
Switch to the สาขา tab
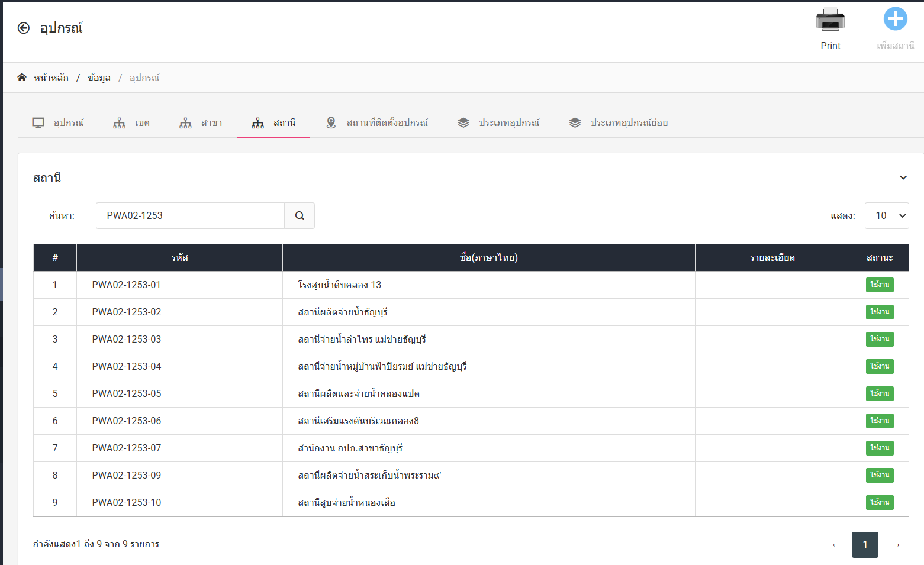[201, 123]
